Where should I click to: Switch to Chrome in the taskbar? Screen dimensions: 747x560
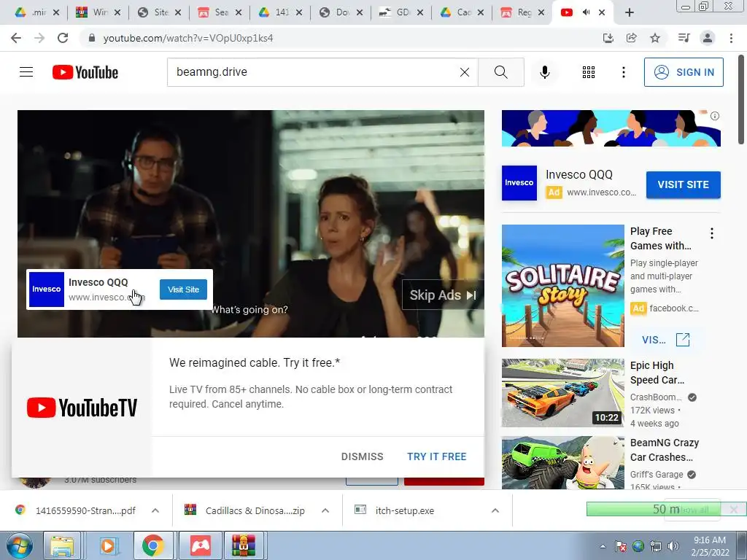coord(152,545)
